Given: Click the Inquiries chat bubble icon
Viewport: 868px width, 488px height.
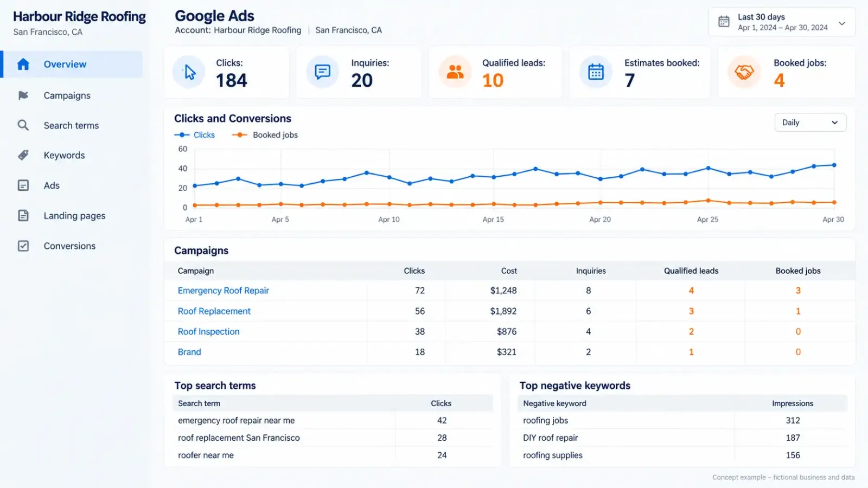Looking at the screenshot, I should tap(322, 72).
